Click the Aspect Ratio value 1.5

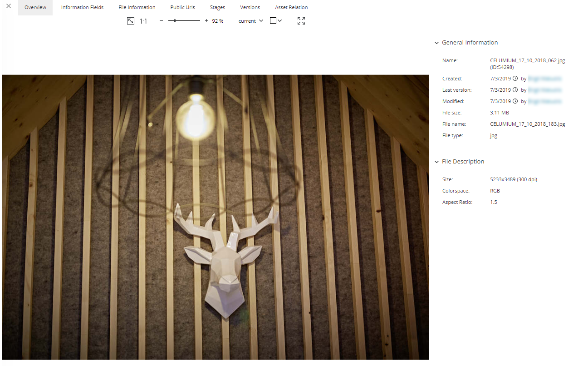click(494, 202)
